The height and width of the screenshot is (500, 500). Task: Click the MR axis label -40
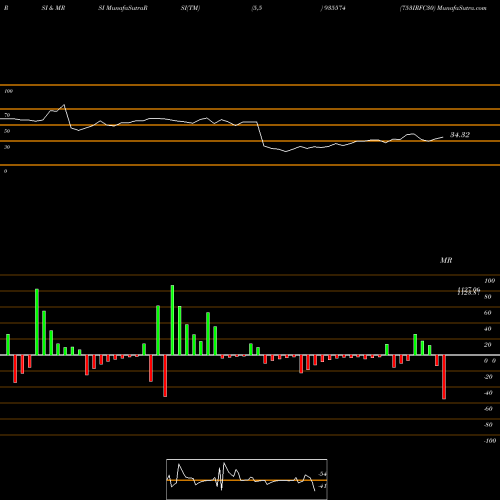488,393
